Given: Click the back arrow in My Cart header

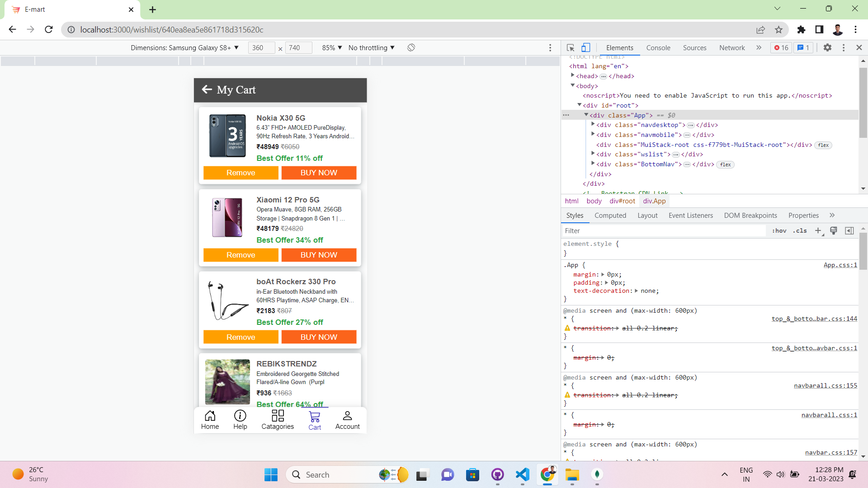Looking at the screenshot, I should point(208,89).
